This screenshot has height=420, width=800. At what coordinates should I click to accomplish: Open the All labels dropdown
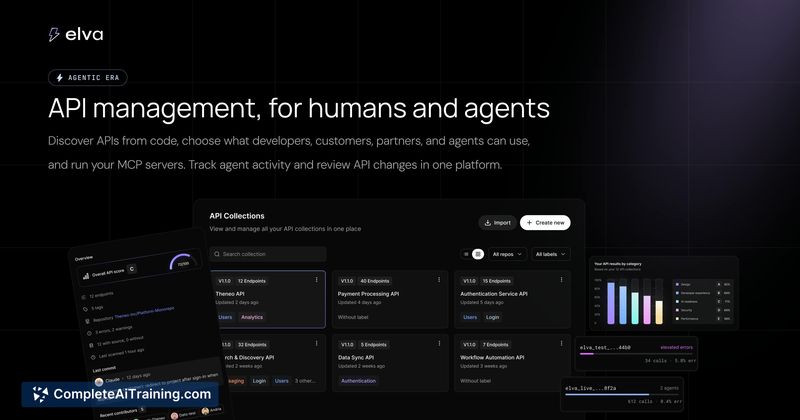tap(550, 254)
